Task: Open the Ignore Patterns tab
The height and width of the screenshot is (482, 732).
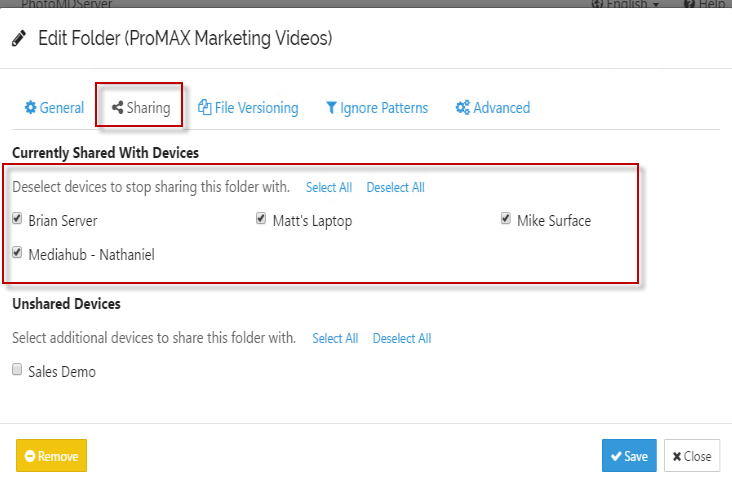Action: [x=377, y=108]
